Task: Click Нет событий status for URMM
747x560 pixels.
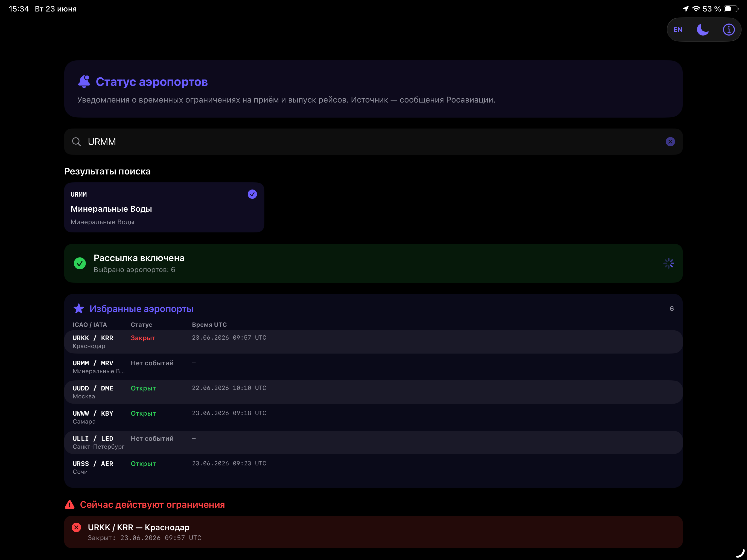Action: coord(152,363)
